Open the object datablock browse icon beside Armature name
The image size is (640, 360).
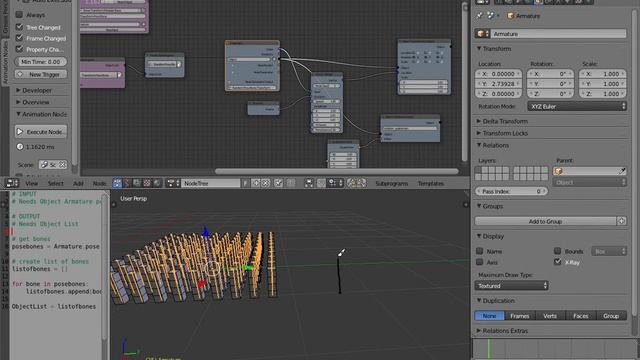coord(482,33)
